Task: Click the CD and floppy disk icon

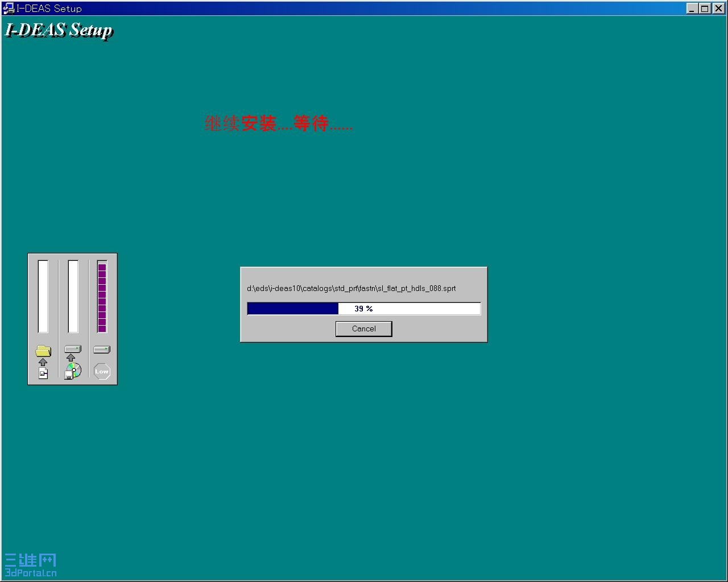Action: pos(73,371)
